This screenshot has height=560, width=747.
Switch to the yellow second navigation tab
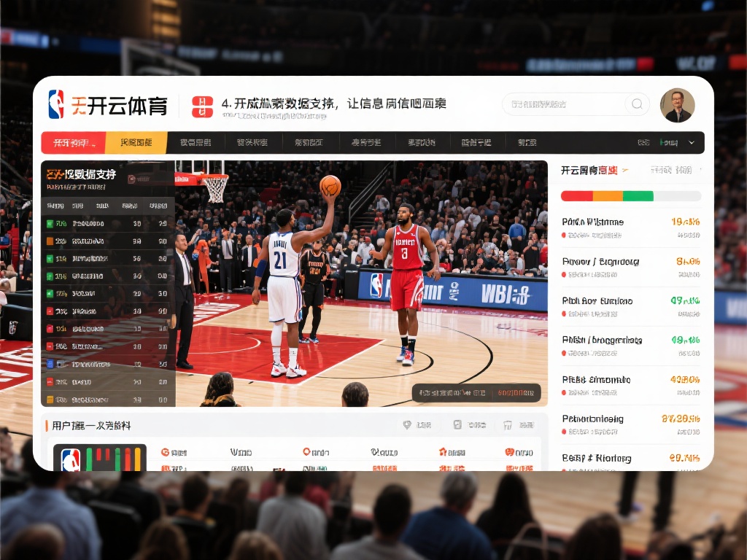[136, 143]
